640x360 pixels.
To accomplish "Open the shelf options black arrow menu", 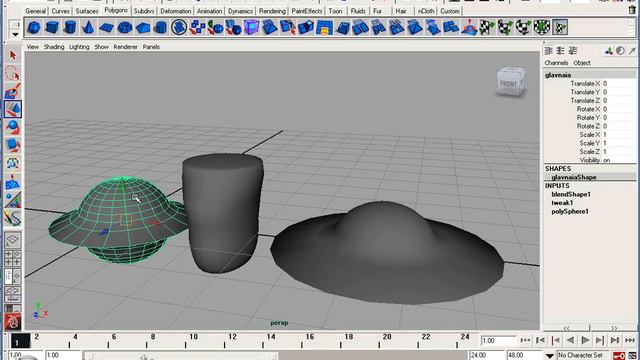I will tap(15, 35).
